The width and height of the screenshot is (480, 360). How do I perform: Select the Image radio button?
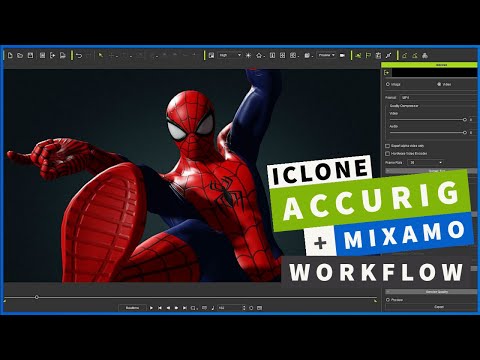[x=388, y=84]
